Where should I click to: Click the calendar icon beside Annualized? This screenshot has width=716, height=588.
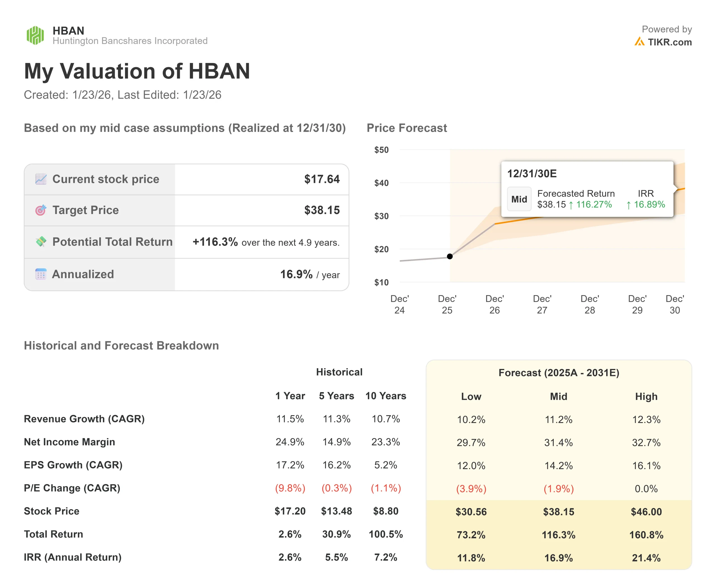coord(41,274)
